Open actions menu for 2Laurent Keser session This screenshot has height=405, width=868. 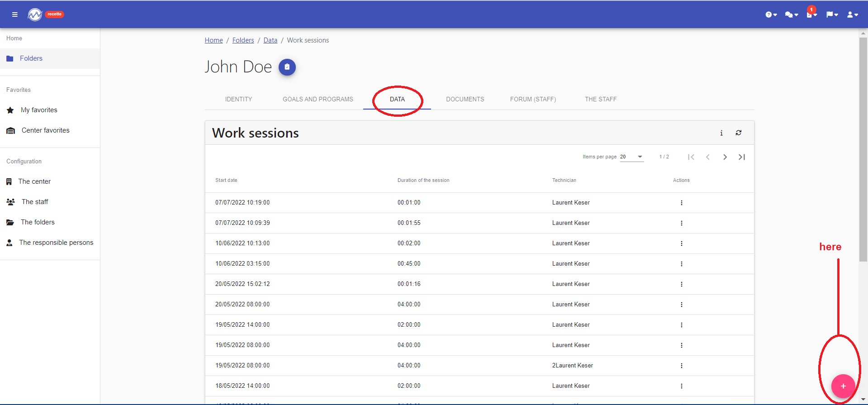click(682, 366)
